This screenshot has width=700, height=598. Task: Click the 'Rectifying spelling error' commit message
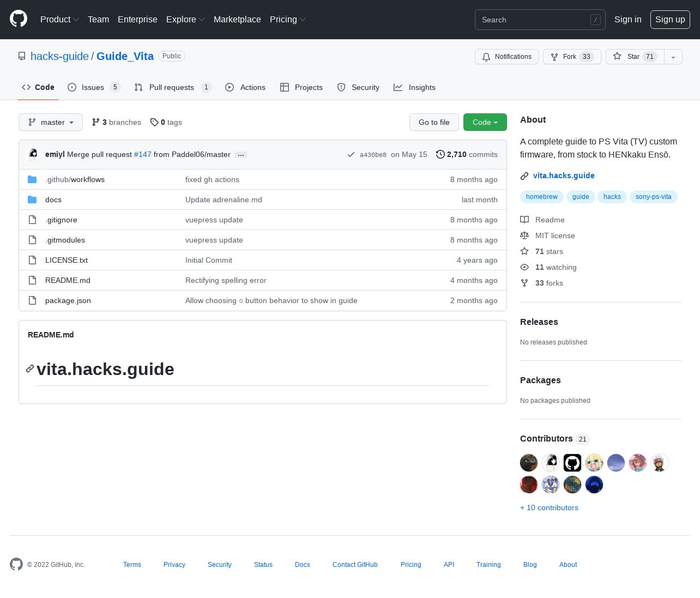point(226,280)
